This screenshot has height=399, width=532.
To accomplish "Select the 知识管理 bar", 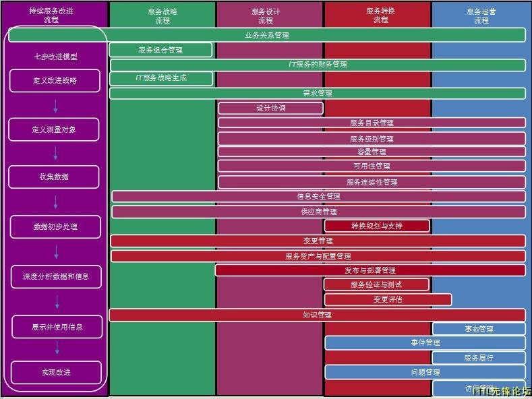I will point(317,315).
